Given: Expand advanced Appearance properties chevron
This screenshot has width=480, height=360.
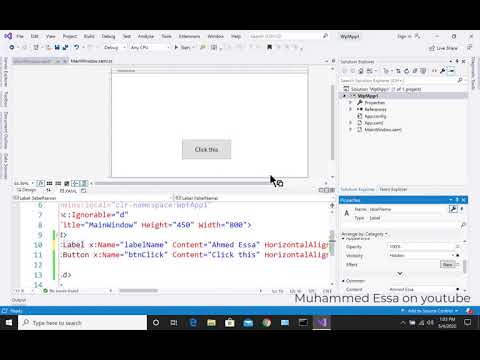Looking at the screenshot, I should click(400, 274).
